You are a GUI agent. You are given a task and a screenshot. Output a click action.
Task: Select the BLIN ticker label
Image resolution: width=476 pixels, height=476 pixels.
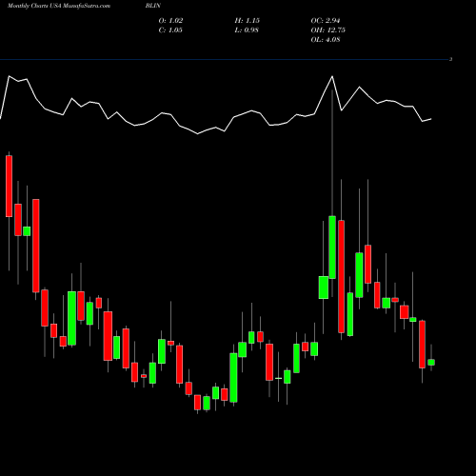tap(153, 6)
